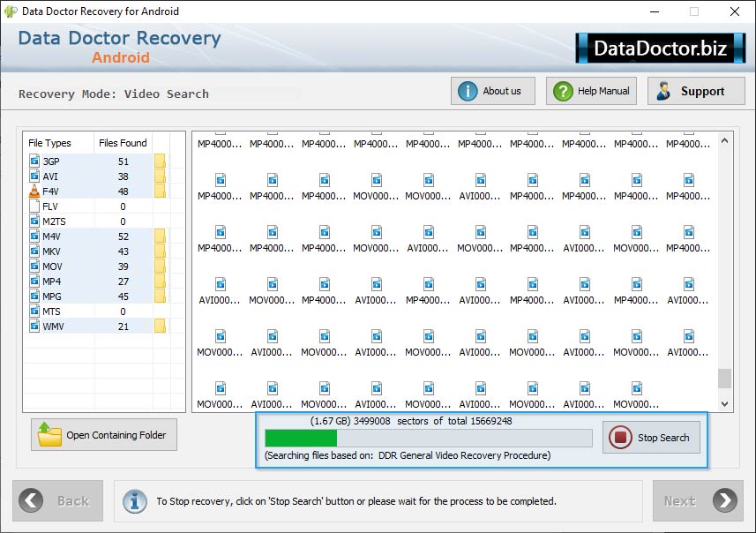The height and width of the screenshot is (533, 756).
Task: Select the MKV label text
Action: click(x=51, y=251)
